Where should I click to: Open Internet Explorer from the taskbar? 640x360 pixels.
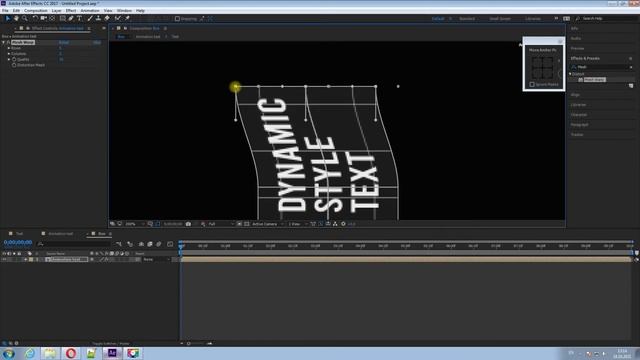tap(30, 353)
